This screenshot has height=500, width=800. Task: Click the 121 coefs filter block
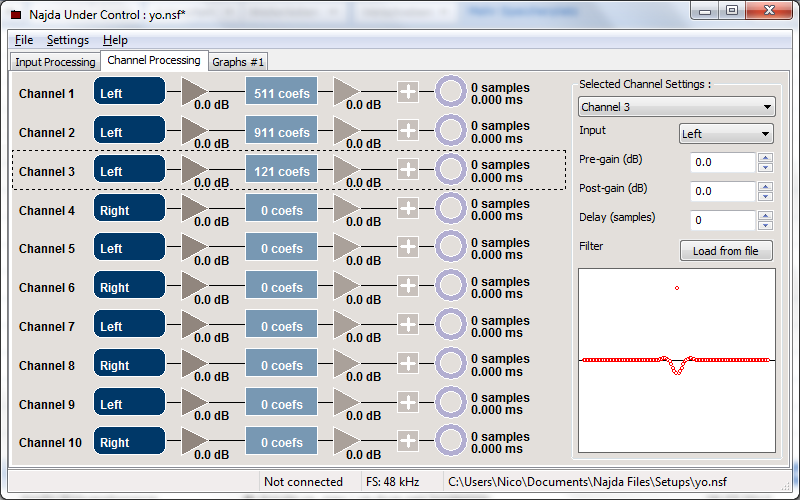(282, 171)
